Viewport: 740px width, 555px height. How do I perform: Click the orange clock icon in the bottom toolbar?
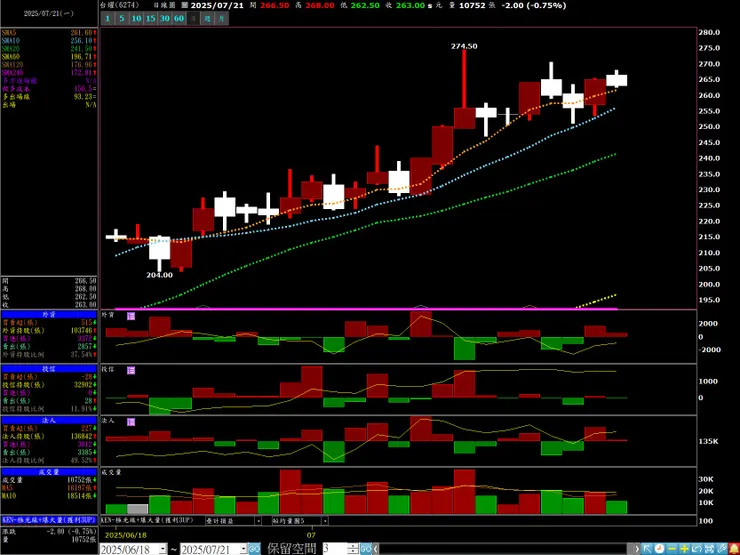[x=659, y=549]
